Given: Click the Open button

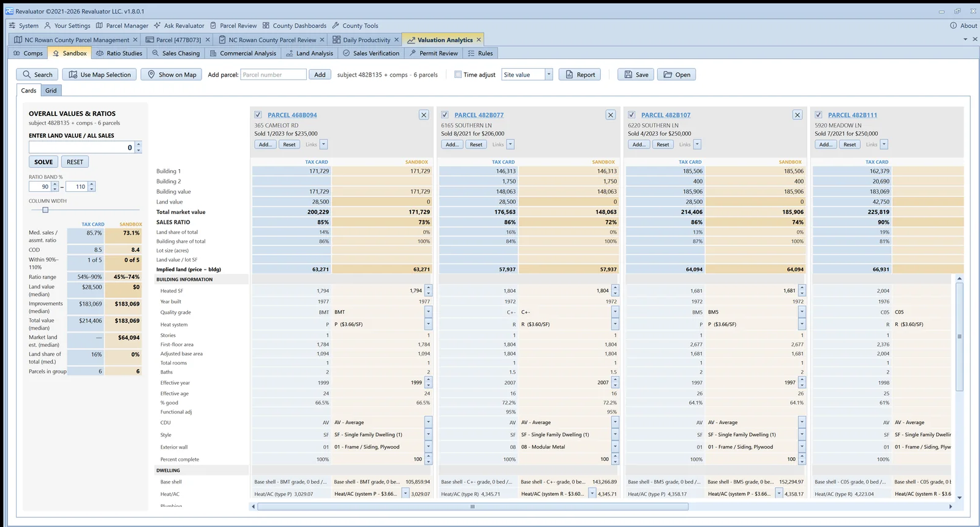Looking at the screenshot, I should pyautogui.click(x=677, y=75).
